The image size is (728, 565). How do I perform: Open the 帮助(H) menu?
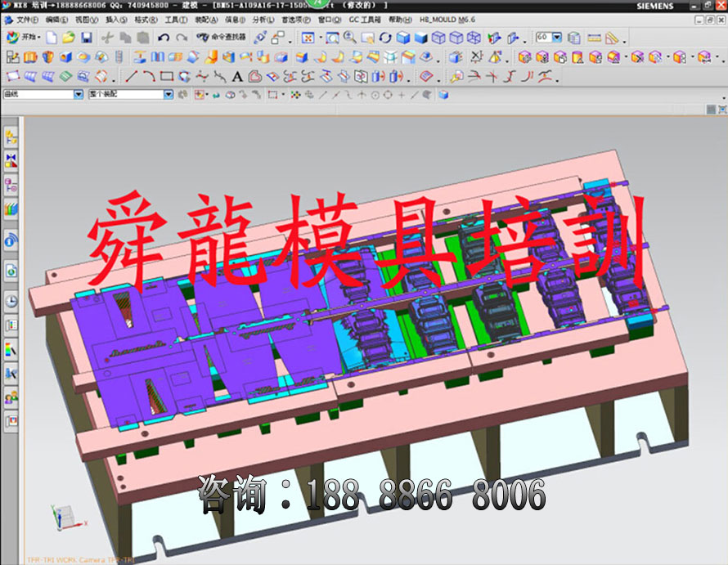coord(400,20)
